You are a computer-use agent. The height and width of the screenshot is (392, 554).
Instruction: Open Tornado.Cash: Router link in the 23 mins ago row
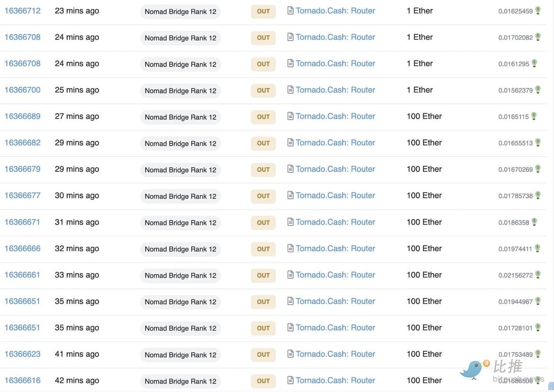tap(335, 11)
